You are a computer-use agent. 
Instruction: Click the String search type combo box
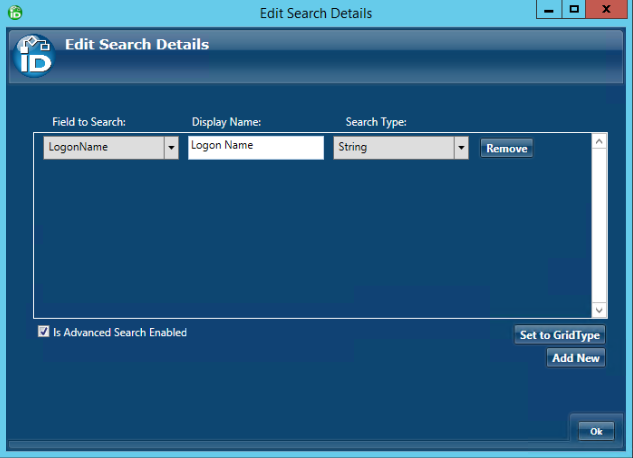(x=393, y=148)
